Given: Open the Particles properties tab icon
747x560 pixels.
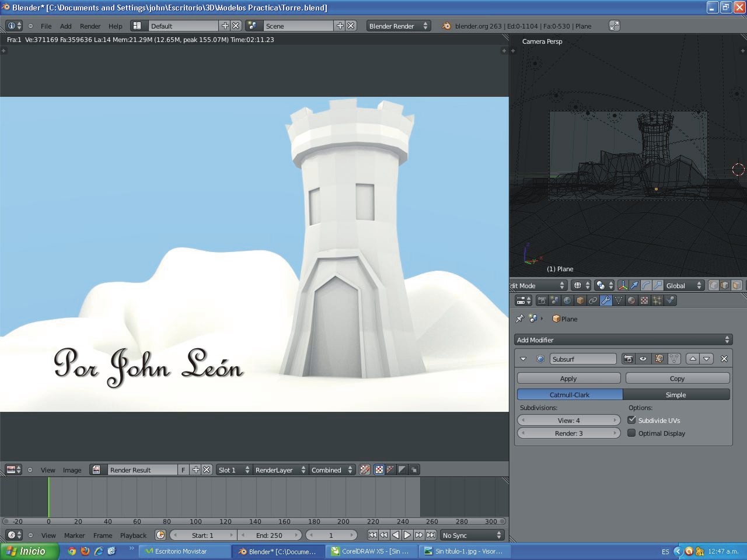Looking at the screenshot, I should tap(657, 300).
